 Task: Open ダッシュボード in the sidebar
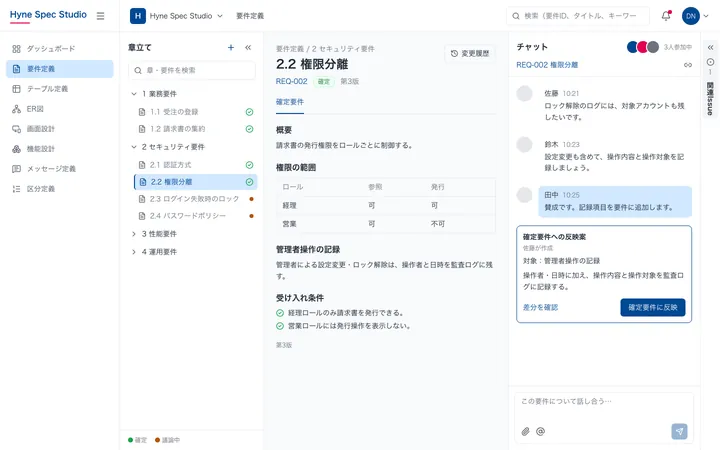60,49
